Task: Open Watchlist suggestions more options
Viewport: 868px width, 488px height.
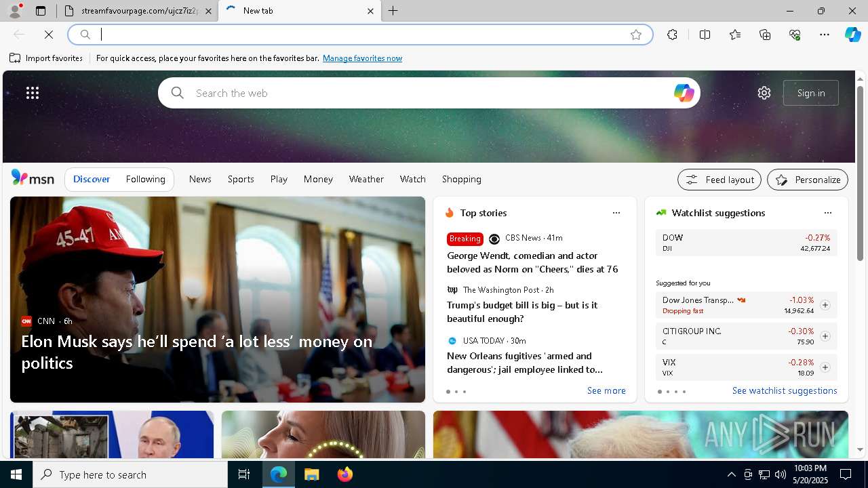Action: point(828,213)
